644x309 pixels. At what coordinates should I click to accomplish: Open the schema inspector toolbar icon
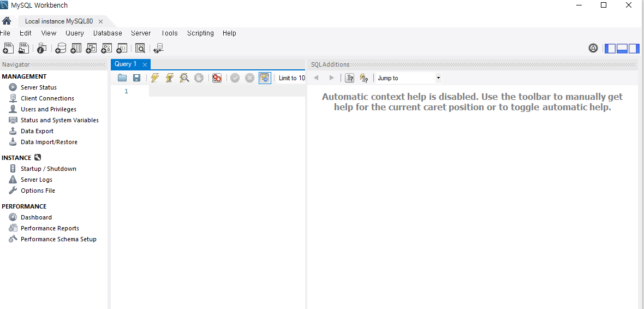[x=42, y=48]
